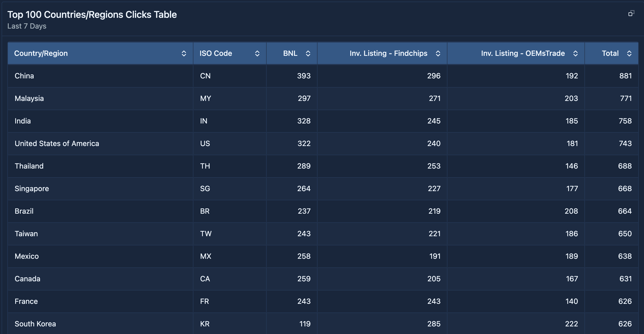Image resolution: width=644 pixels, height=334 pixels.
Task: Click the Top 100 Countries/Regions Clicks Table title
Action: click(92, 15)
